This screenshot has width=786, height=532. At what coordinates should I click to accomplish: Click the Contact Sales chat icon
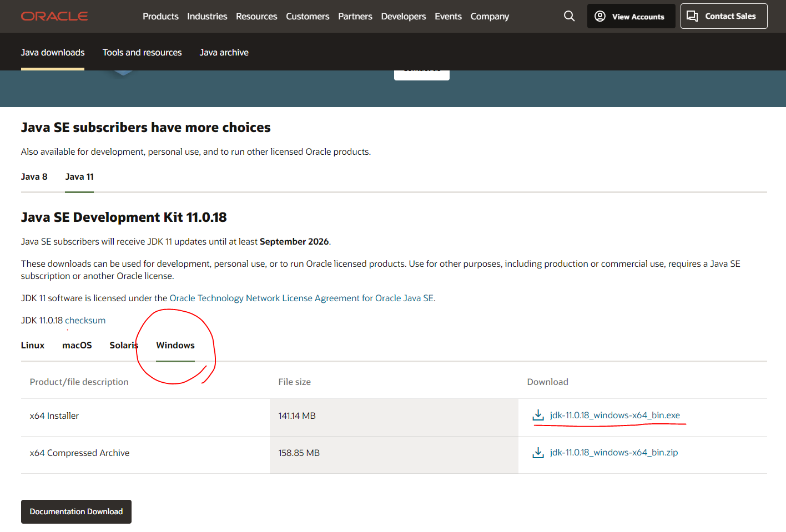point(692,16)
